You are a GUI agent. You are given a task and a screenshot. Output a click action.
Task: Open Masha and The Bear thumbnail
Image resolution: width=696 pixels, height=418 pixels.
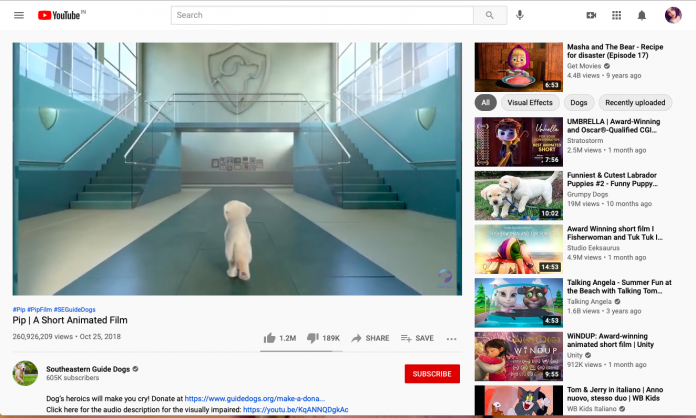518,67
